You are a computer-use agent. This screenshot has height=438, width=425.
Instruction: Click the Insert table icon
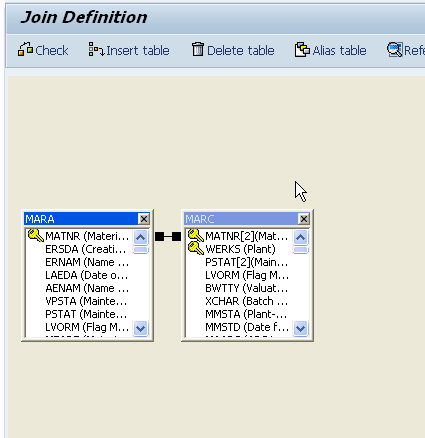click(x=96, y=50)
